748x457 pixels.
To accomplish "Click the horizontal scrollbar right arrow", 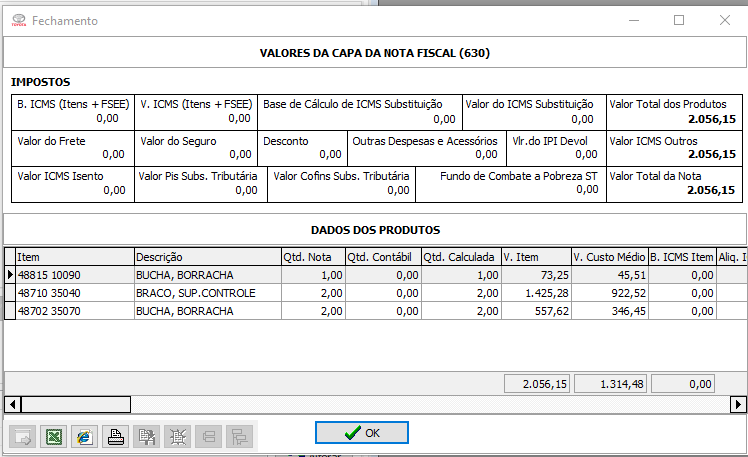I will pos(738,405).
